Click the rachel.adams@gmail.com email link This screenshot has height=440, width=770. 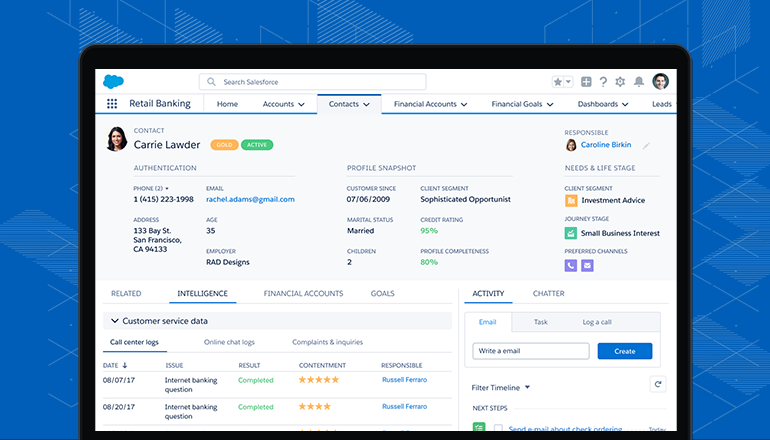point(250,199)
